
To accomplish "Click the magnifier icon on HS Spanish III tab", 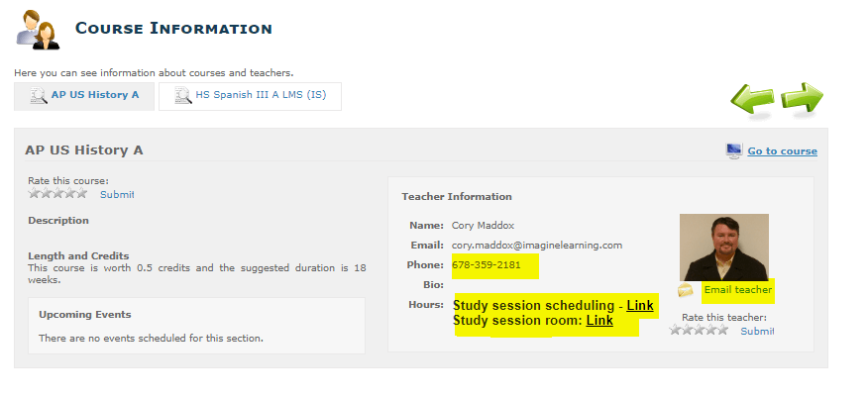I will point(183,96).
